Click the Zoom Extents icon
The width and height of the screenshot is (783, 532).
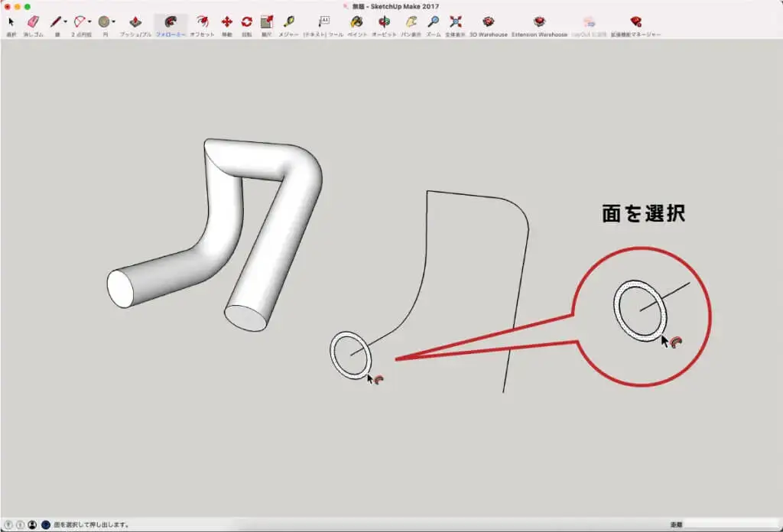(455, 22)
